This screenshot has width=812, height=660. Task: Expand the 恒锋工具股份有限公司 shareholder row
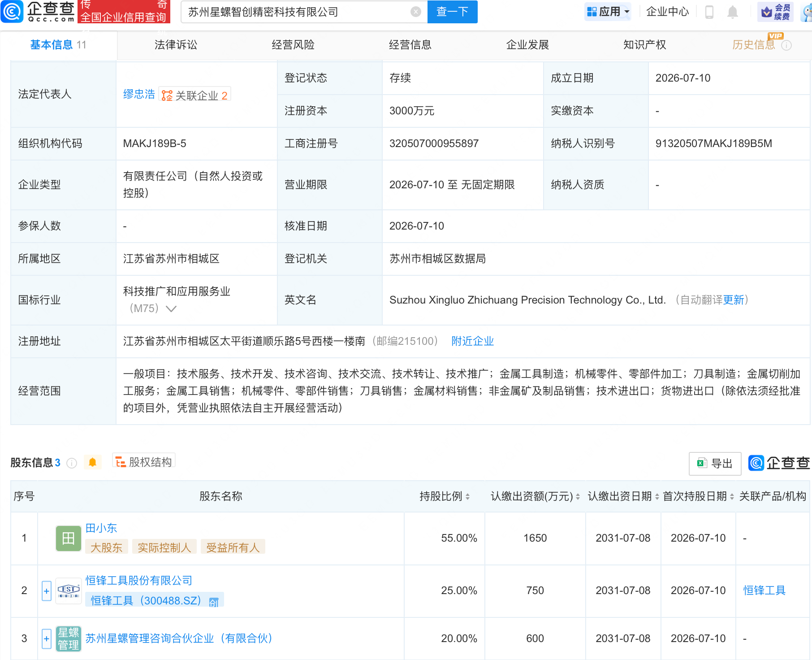(47, 591)
